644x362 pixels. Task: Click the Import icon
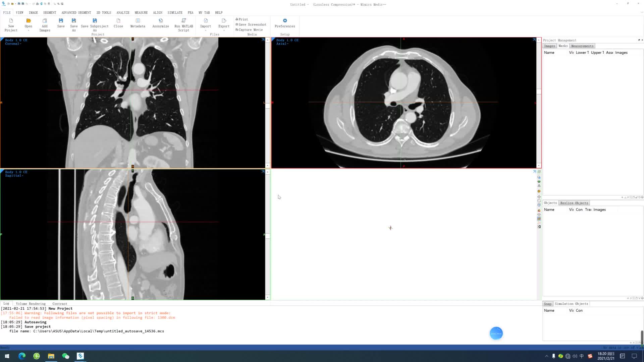(206, 21)
